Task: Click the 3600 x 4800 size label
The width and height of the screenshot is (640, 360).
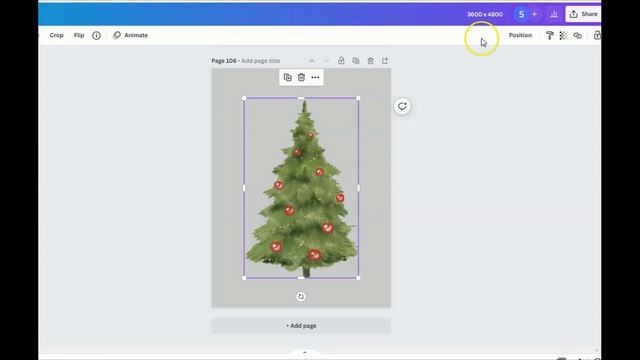Action: coord(484,14)
